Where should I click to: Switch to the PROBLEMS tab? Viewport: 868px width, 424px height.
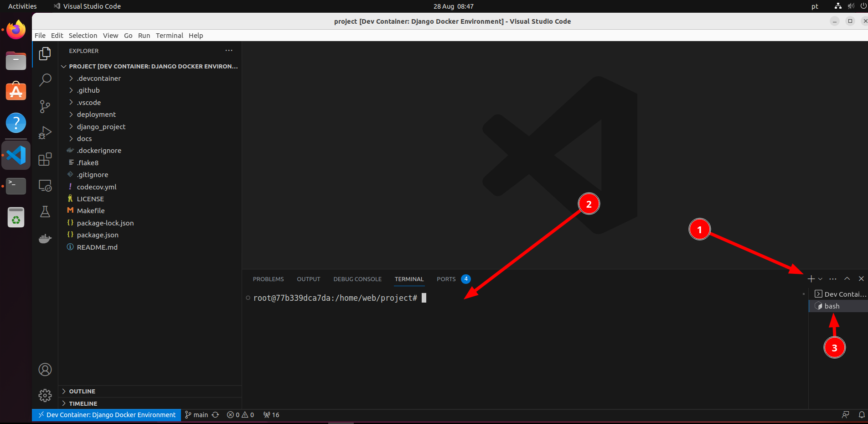point(269,279)
